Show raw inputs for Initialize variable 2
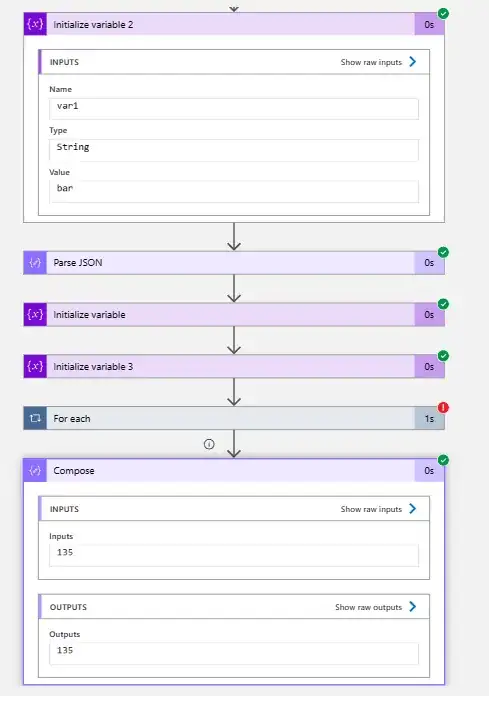The width and height of the screenshot is (489, 704). click(x=379, y=62)
